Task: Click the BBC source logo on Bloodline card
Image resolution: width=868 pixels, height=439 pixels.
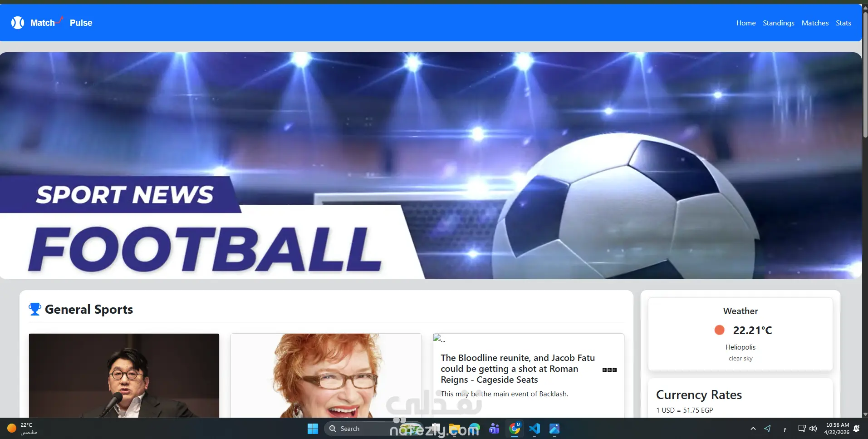Action: click(x=609, y=370)
